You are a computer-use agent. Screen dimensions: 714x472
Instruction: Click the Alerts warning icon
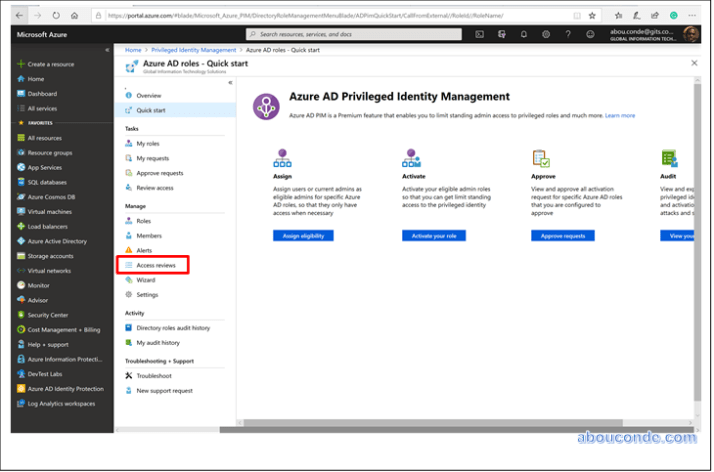pos(128,250)
